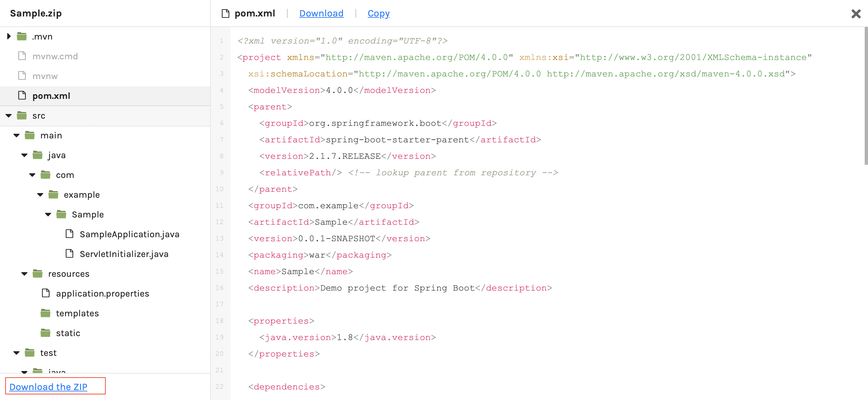
Task: Collapse the example package arrow
Action: (40, 195)
